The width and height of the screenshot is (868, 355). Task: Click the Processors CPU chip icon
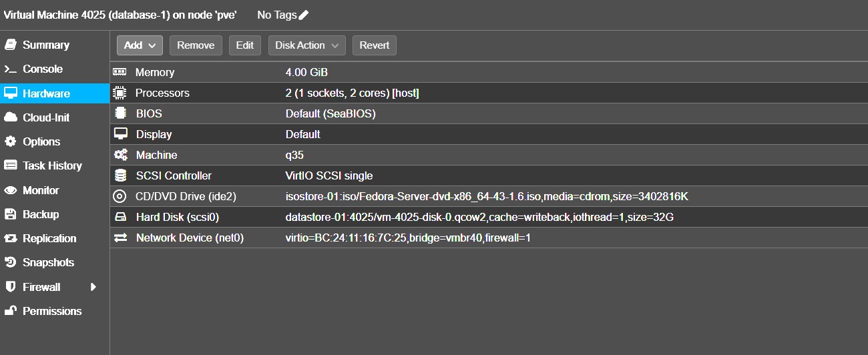tap(120, 93)
